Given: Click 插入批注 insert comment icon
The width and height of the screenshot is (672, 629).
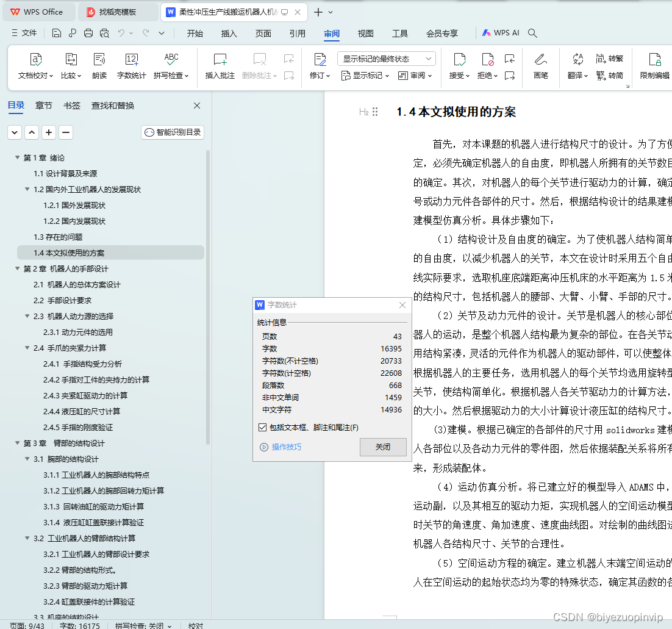Looking at the screenshot, I should (x=220, y=66).
